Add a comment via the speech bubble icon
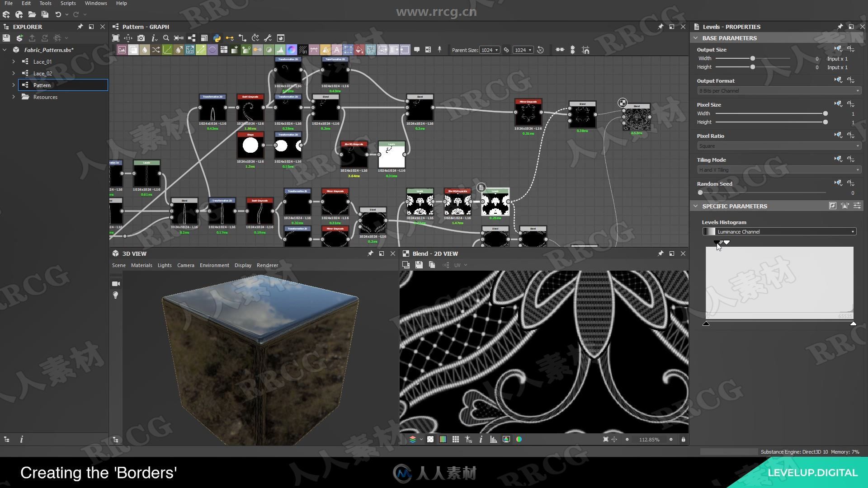This screenshot has width=868, height=488. point(417,50)
